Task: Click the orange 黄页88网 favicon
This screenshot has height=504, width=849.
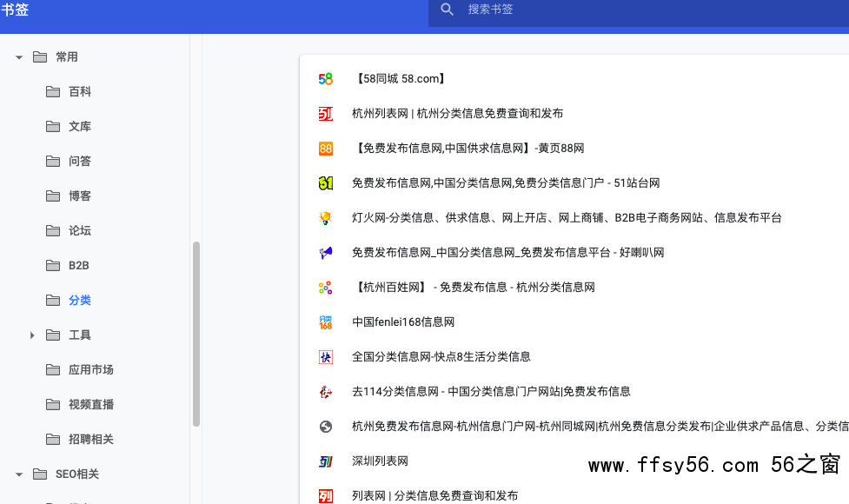Action: click(x=325, y=149)
